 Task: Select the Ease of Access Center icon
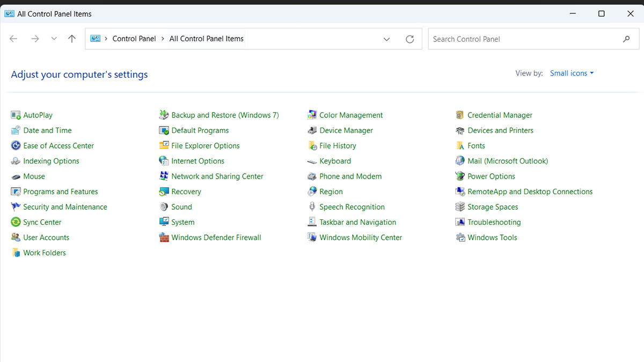(16, 146)
